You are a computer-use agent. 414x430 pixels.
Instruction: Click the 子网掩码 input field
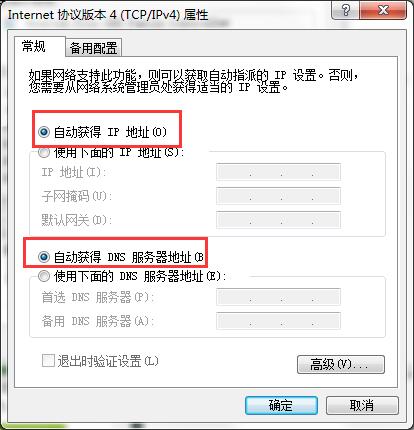[278, 196]
